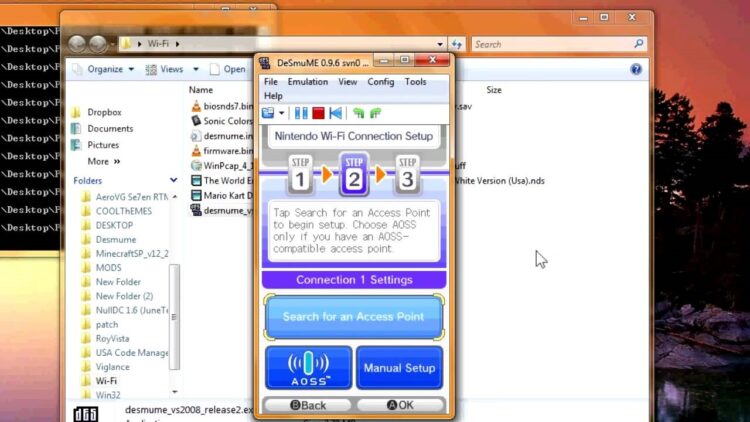
Task: Collapse the Folders pane chevron
Action: (x=173, y=180)
